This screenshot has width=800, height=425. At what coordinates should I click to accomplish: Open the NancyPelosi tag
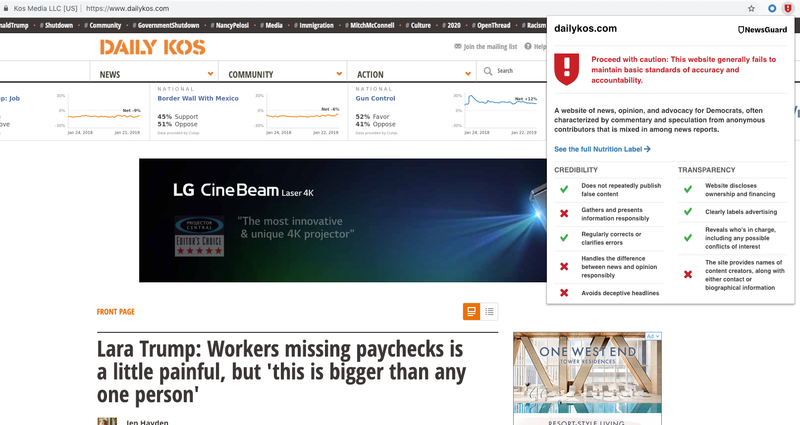click(230, 25)
